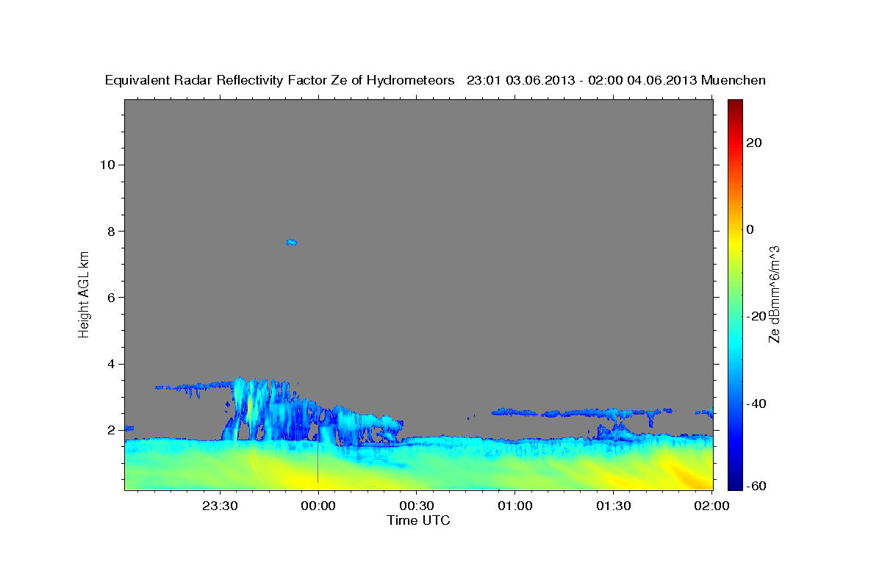882x588 pixels.
Task: Click the colorbar label '0'
Action: pos(751,229)
